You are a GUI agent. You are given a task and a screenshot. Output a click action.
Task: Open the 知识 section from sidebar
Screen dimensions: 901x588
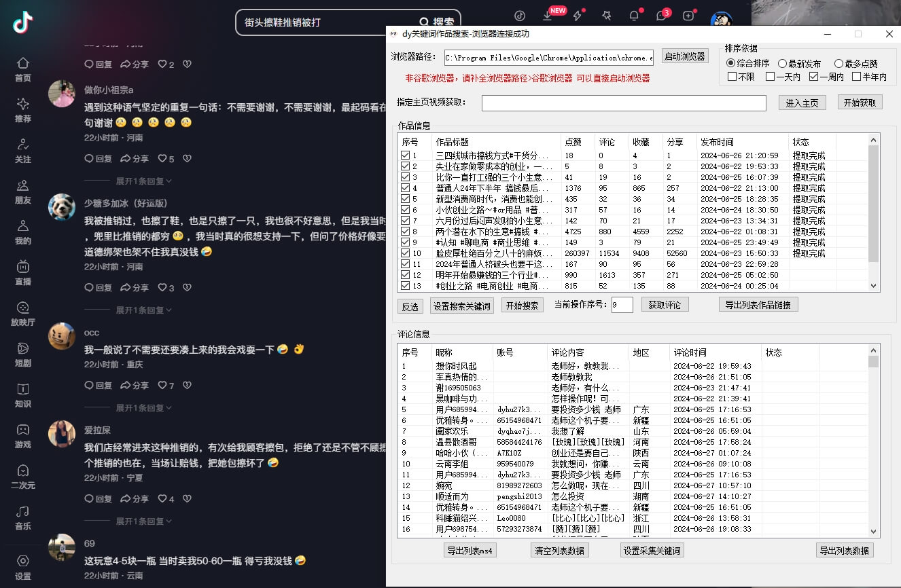click(x=22, y=395)
